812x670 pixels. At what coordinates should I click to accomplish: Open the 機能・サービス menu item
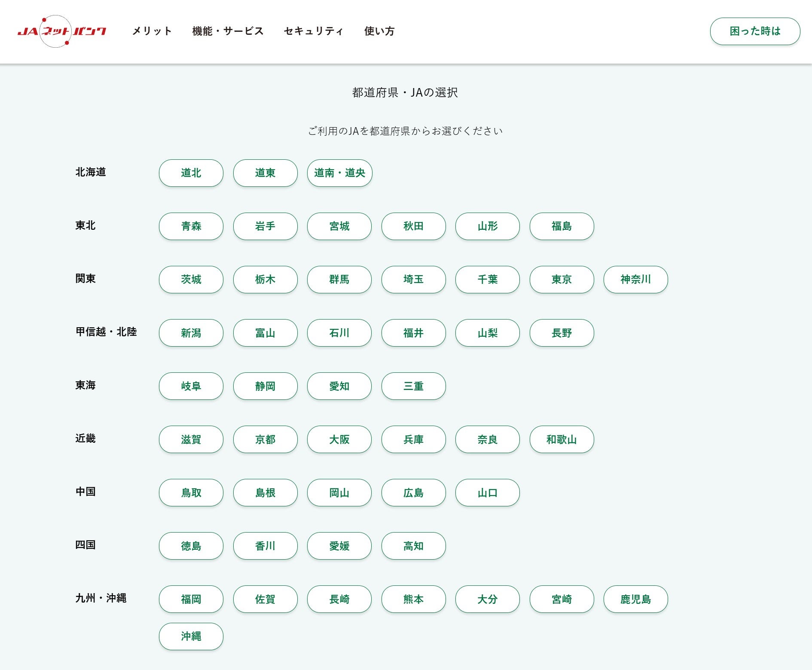click(228, 31)
